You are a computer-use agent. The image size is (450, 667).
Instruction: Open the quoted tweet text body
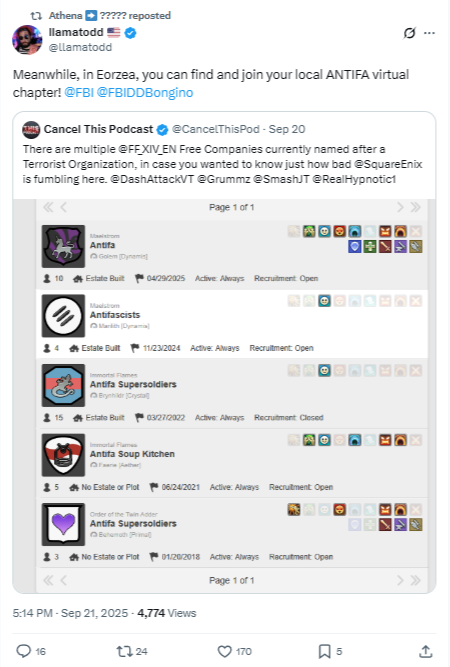click(222, 164)
